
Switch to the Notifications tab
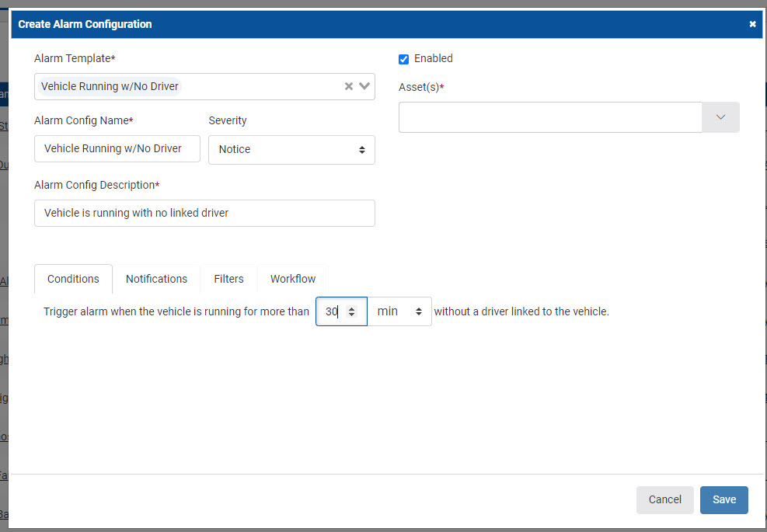coord(156,279)
